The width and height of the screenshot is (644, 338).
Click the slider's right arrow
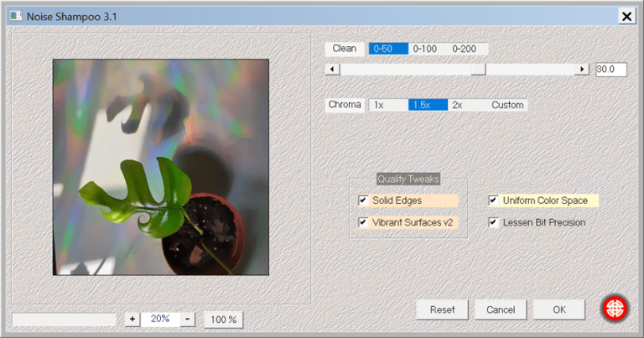pos(581,70)
